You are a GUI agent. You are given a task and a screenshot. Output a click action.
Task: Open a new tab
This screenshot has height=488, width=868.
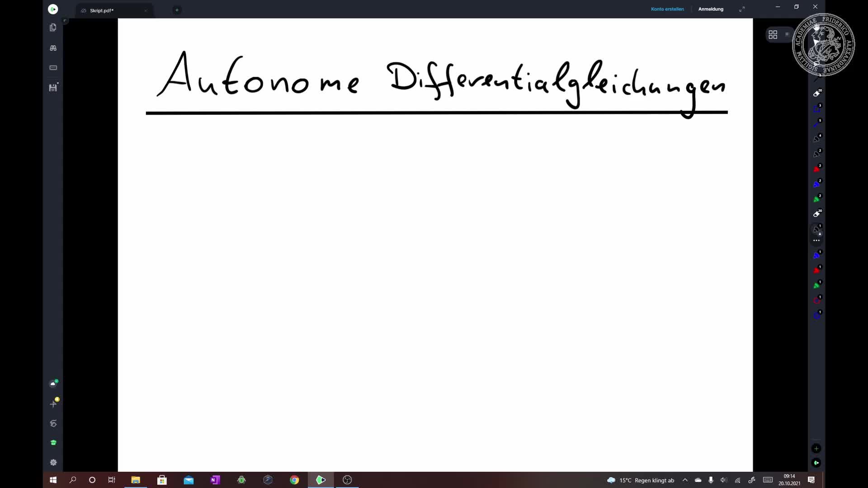(177, 10)
